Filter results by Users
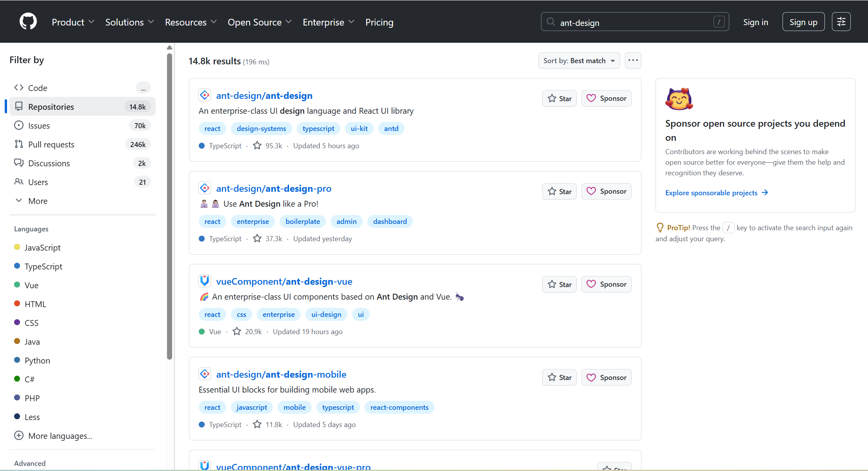 click(x=82, y=182)
